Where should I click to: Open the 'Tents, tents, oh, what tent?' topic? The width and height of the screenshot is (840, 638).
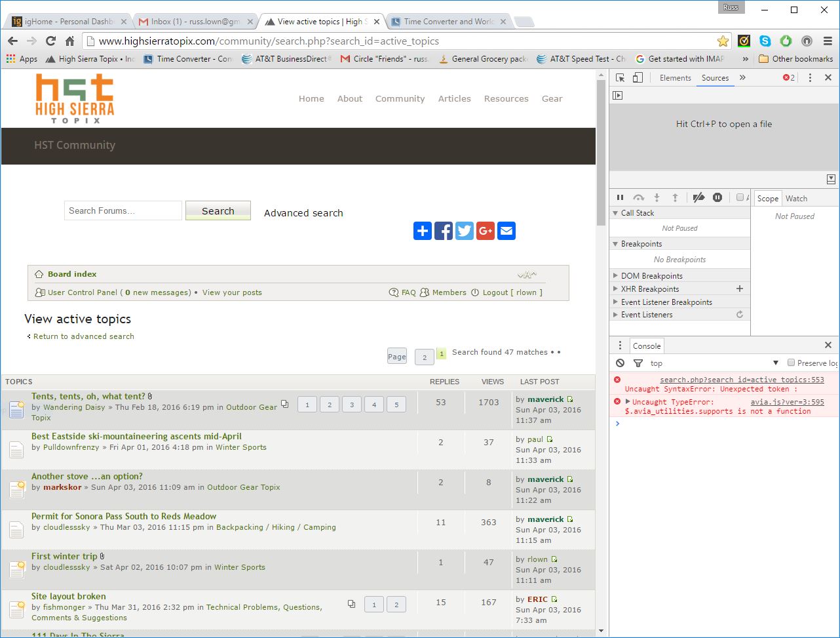pos(88,396)
